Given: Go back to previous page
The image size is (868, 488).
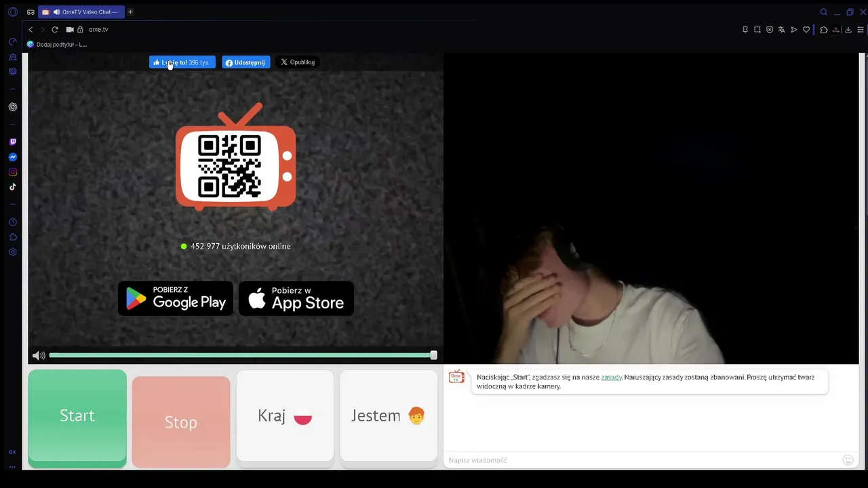Looking at the screenshot, I should 31,30.
